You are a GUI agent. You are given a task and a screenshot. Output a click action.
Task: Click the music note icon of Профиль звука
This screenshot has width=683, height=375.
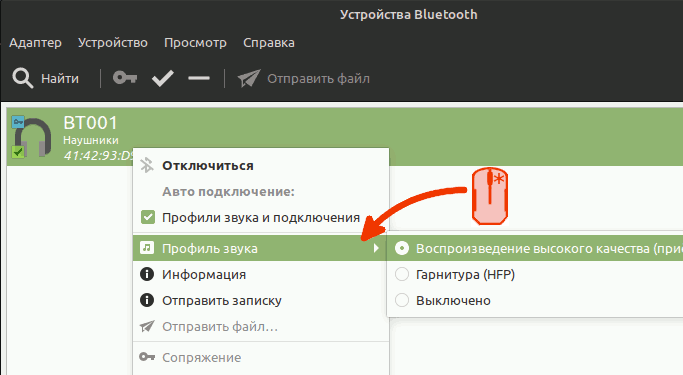point(147,248)
